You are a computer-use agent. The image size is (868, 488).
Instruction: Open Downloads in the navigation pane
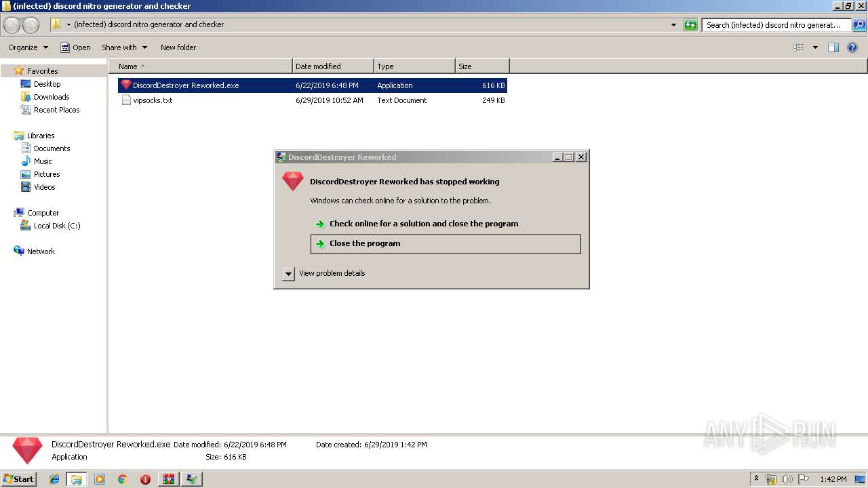tap(52, 97)
